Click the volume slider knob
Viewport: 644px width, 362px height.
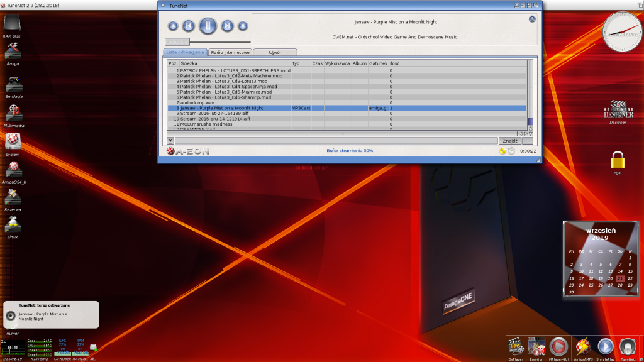point(177,41)
